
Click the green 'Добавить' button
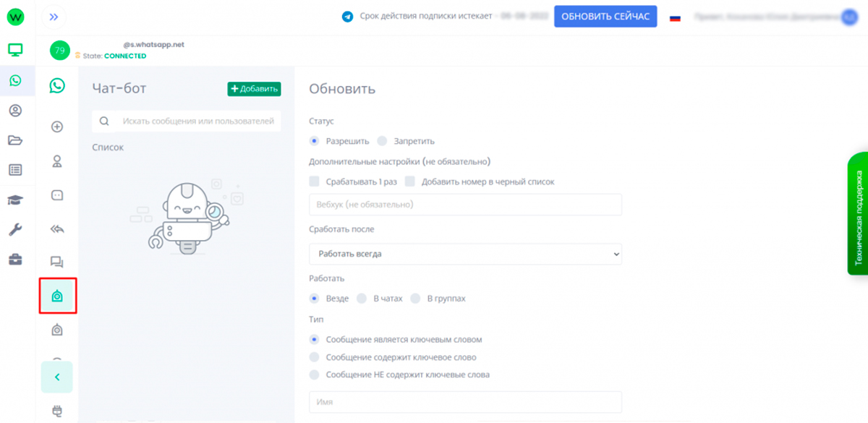pyautogui.click(x=254, y=88)
